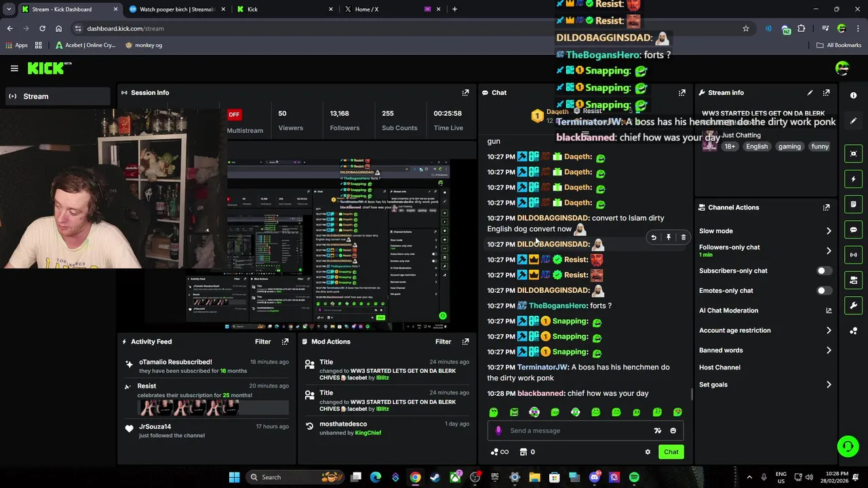Viewport: 868px width, 488px height.
Task: Open AI Chat Moderation external link
Action: click(828, 310)
